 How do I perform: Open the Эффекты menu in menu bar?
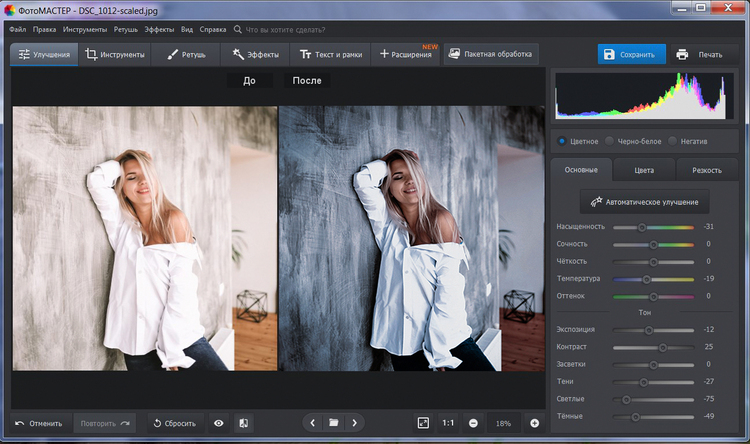tap(159, 30)
